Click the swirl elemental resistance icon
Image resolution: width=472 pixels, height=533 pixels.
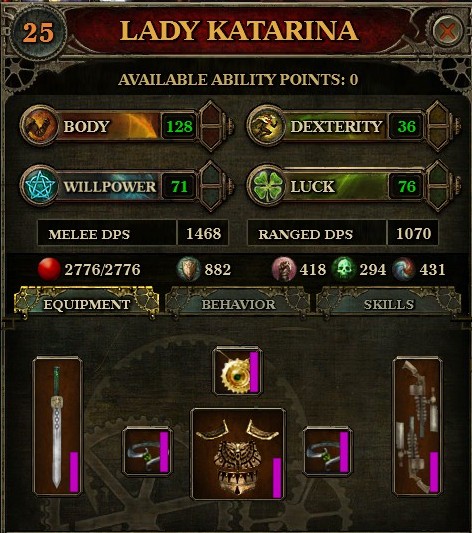[x=403, y=269]
